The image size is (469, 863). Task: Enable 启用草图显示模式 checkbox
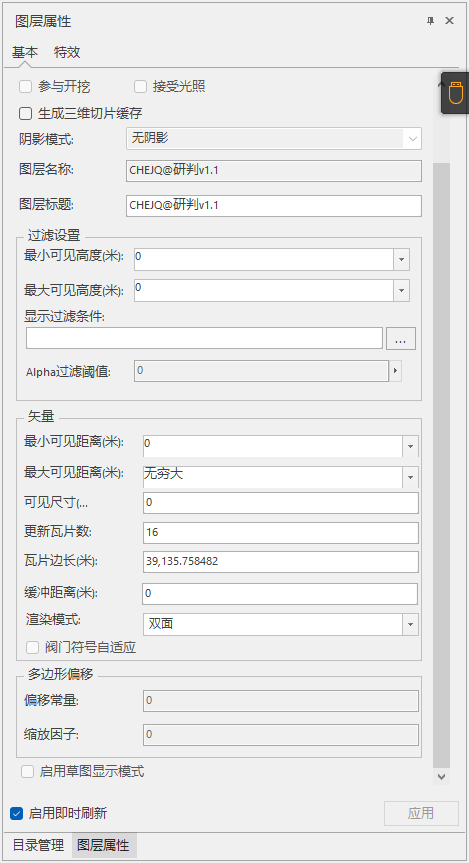click(x=28, y=772)
